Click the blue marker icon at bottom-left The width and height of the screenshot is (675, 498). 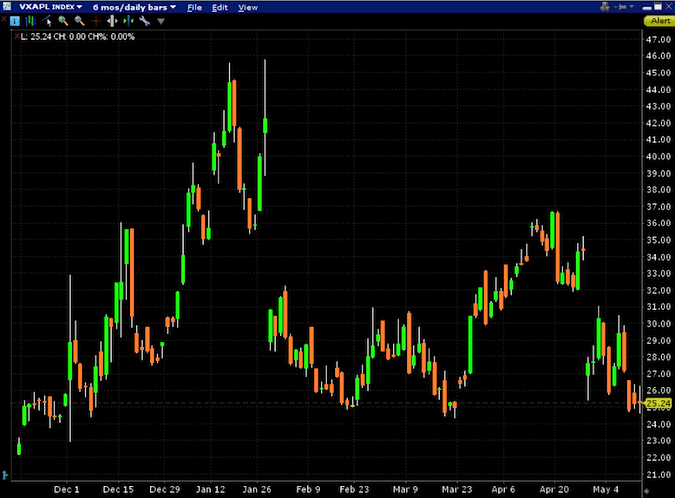(5, 475)
